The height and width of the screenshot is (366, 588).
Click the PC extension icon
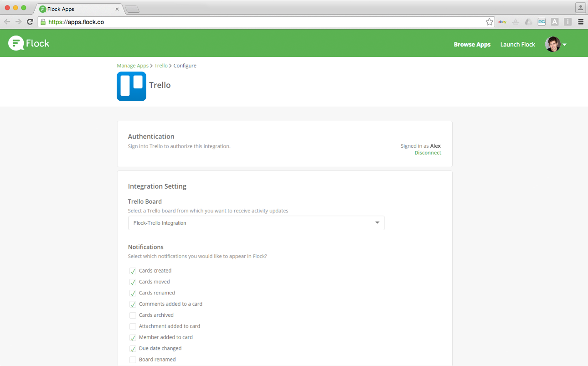[542, 21]
